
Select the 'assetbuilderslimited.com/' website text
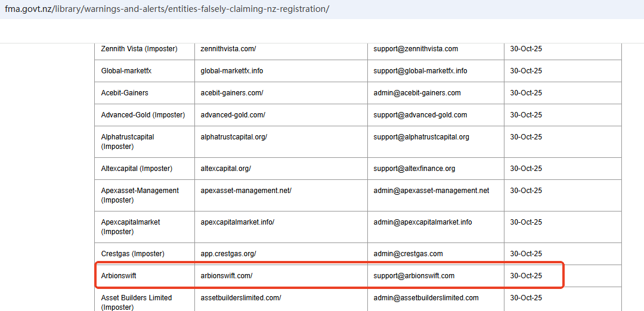[241, 298]
